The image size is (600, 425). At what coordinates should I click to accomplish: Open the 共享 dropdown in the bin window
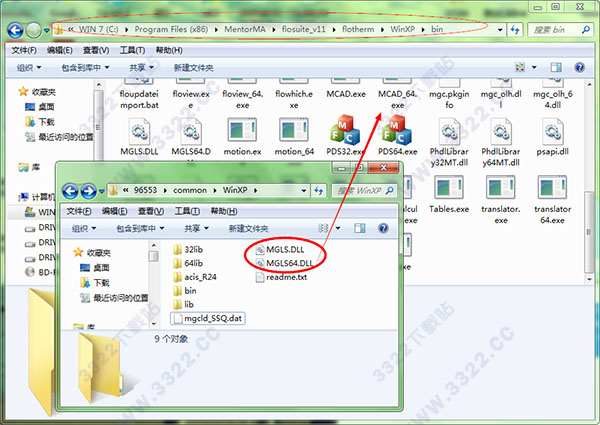click(x=141, y=68)
